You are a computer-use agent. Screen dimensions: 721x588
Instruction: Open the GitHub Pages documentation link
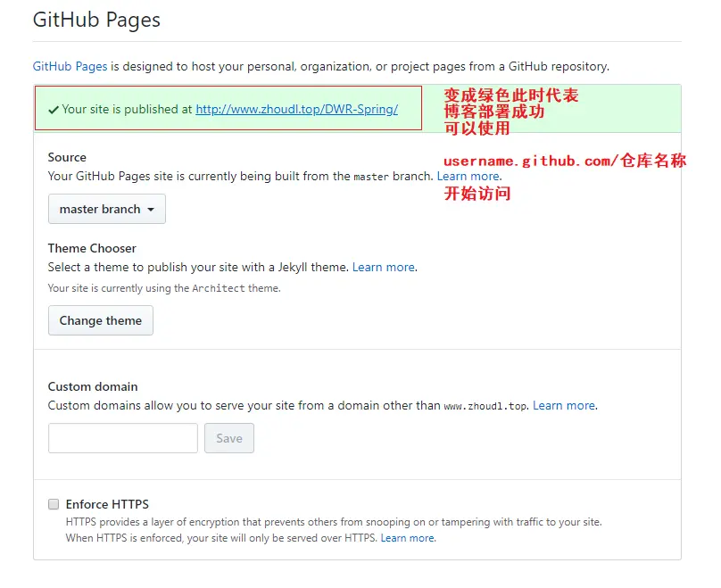pyautogui.click(x=70, y=66)
